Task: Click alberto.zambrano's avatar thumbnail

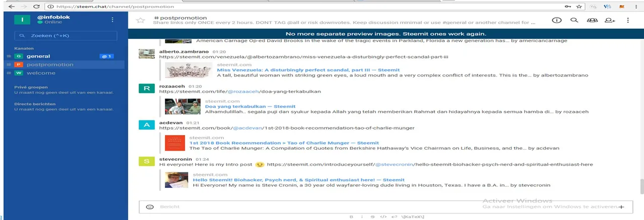Action: click(x=146, y=53)
